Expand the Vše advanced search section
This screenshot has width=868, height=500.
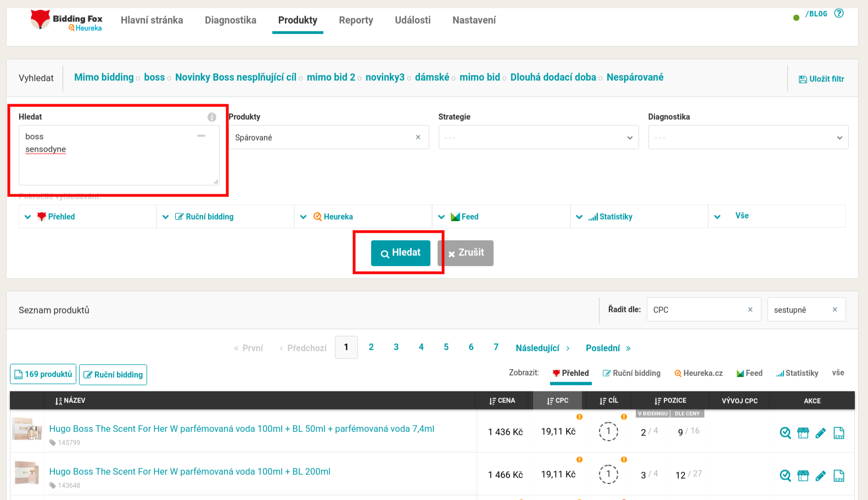click(x=776, y=216)
